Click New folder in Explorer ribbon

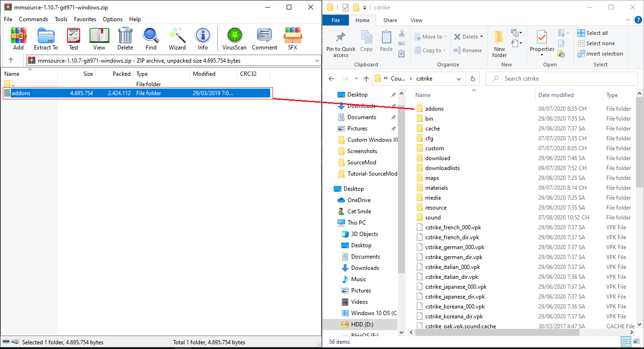(x=499, y=44)
